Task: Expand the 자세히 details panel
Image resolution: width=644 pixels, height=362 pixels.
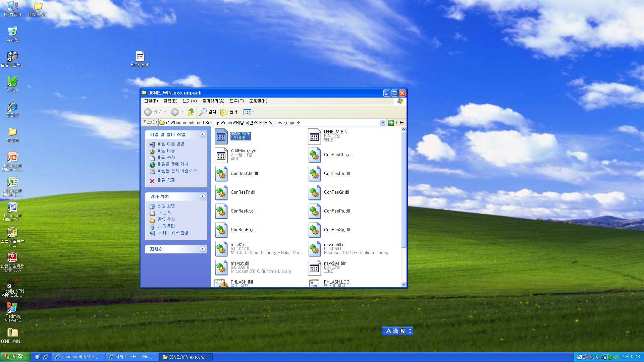Action: pyautogui.click(x=202, y=249)
